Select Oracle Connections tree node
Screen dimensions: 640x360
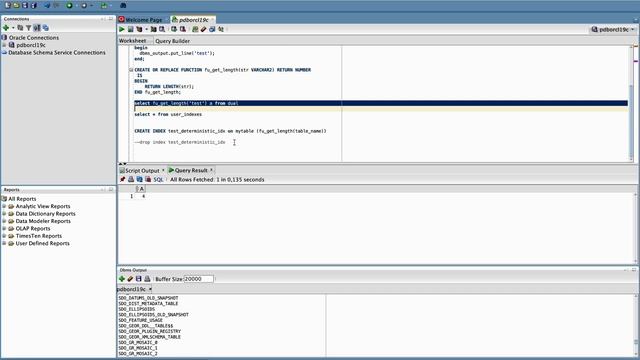click(34, 38)
